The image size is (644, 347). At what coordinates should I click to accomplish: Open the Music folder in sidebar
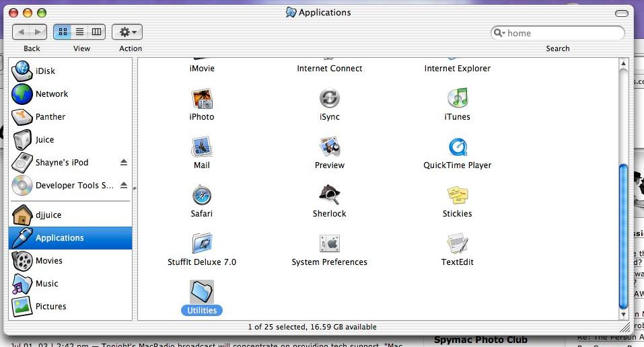pyautogui.click(x=71, y=284)
